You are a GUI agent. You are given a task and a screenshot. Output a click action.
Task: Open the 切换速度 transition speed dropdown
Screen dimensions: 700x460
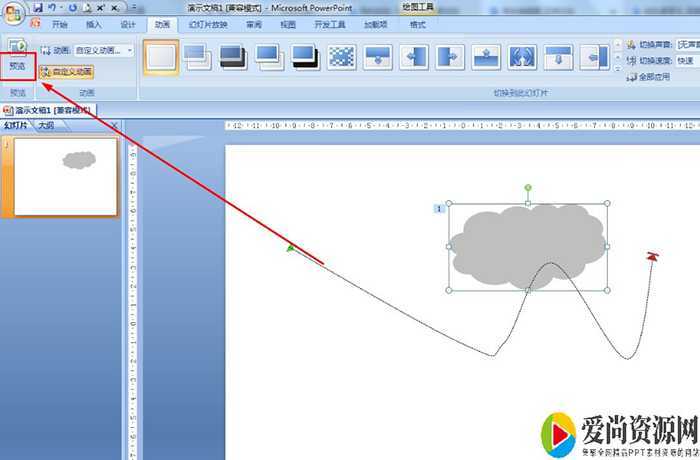click(687, 61)
